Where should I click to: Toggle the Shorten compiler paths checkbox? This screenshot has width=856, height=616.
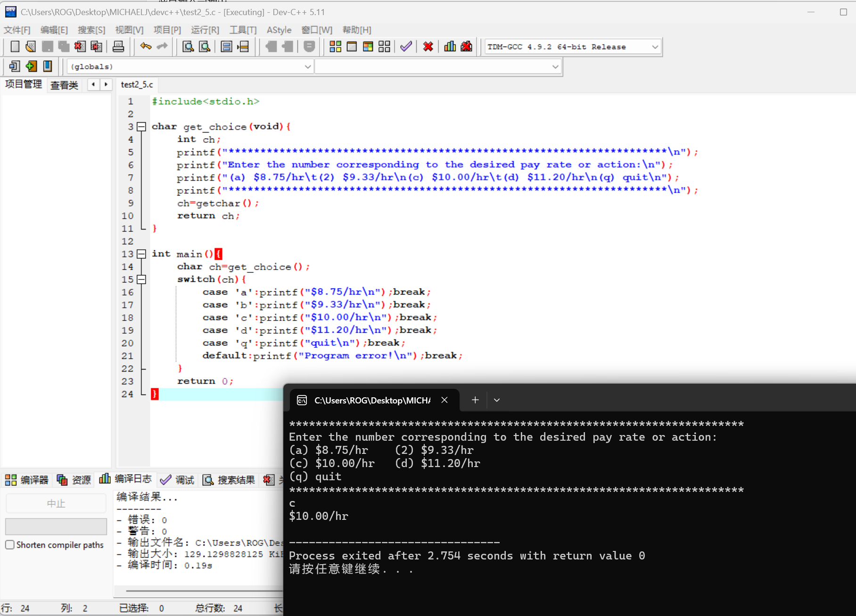[10, 545]
